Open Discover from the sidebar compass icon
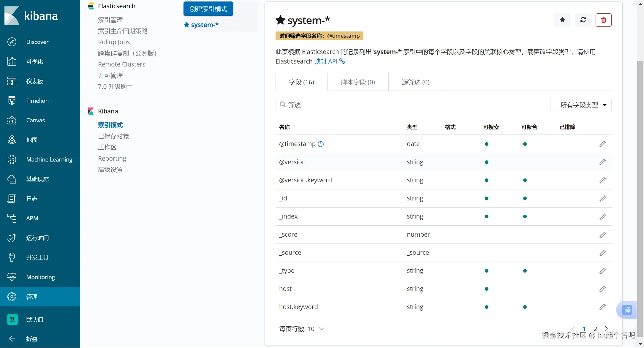Image resolution: width=644 pixels, height=348 pixels. (12, 42)
